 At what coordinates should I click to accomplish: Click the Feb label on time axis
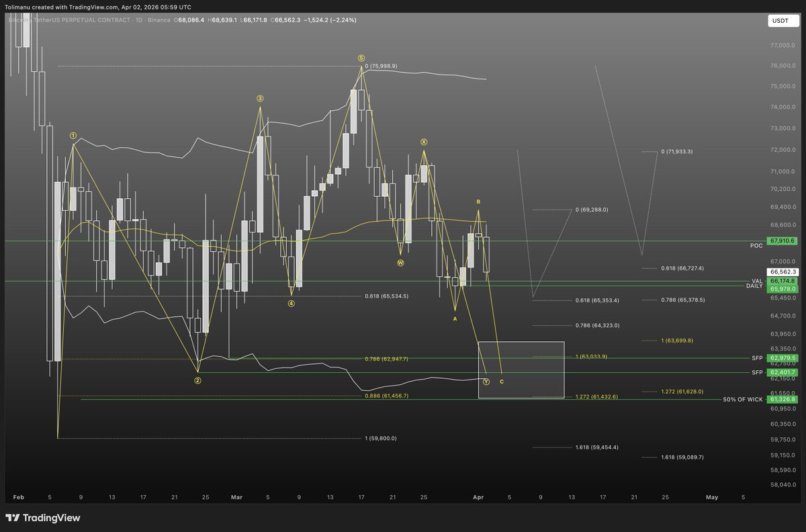point(18,498)
